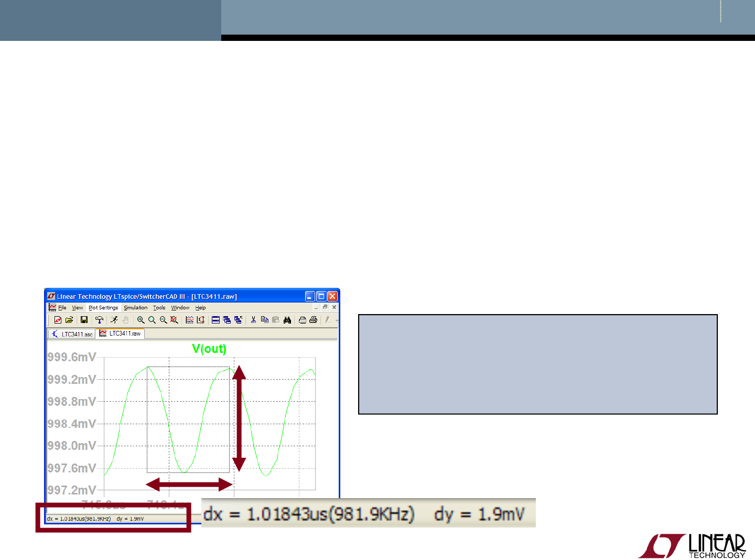Open a file using the folder icon
The width and height of the screenshot is (755, 560).
[69, 320]
